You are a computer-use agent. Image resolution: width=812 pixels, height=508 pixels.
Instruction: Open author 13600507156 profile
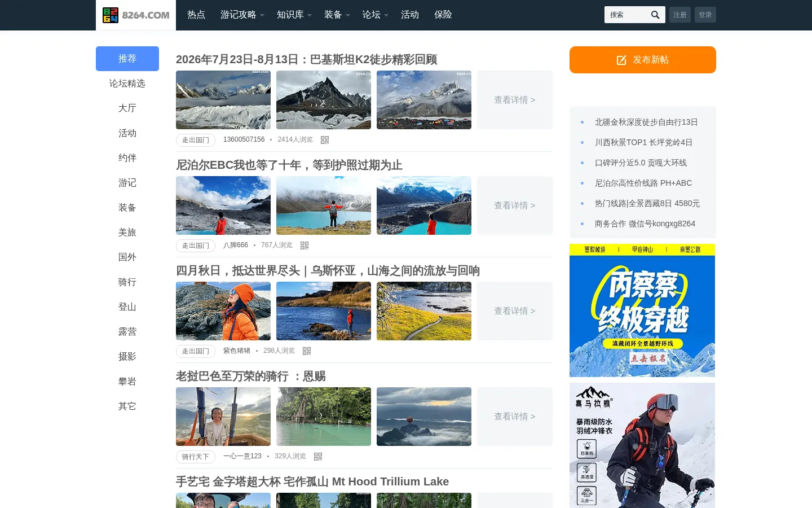pos(244,139)
